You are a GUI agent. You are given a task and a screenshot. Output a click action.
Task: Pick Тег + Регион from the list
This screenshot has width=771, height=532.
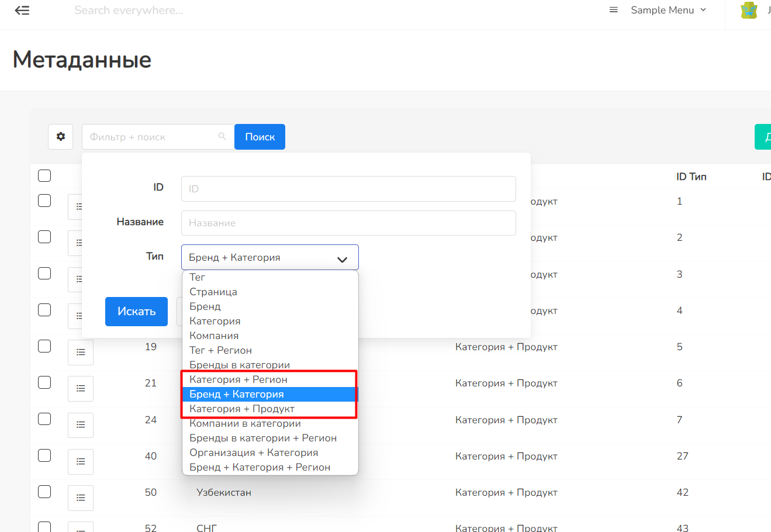tap(220, 350)
